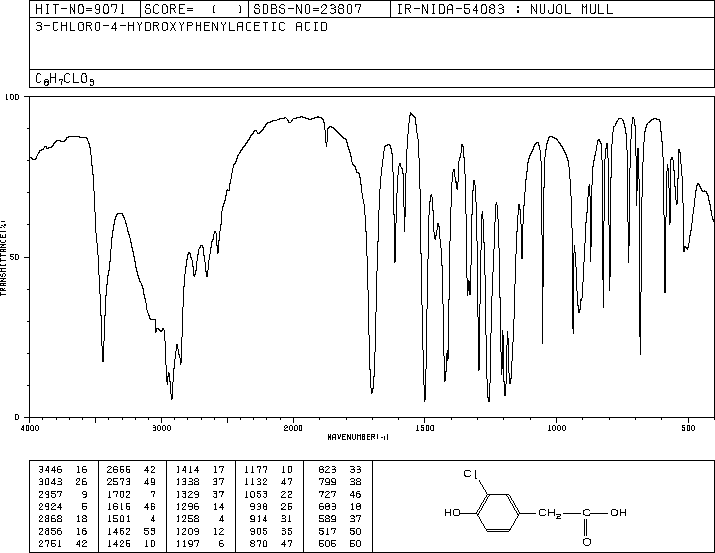Select the 4000 x-axis tick label
Screen dimensions: 715x553
[x=30, y=428]
